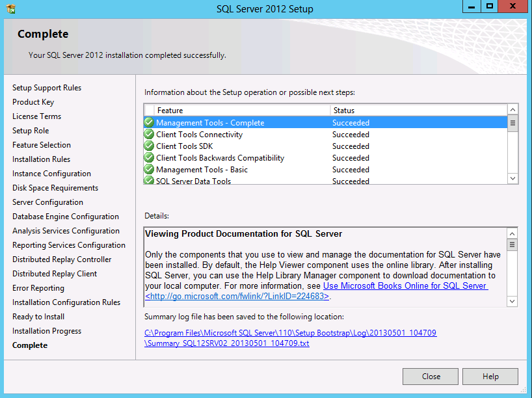This screenshot has width=532, height=398.
Task: Click Details pane scrollbar up arrow
Action: (x=512, y=233)
